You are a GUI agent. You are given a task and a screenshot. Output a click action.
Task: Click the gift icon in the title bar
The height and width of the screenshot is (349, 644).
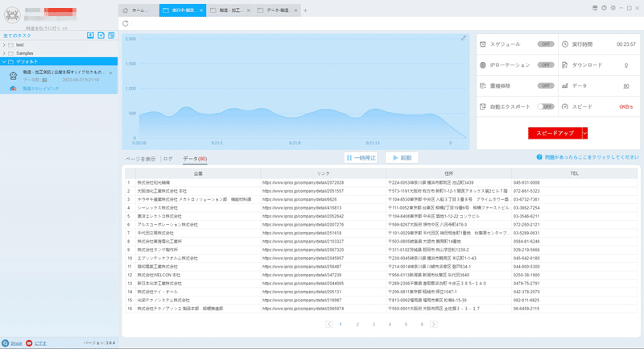pos(595,8)
